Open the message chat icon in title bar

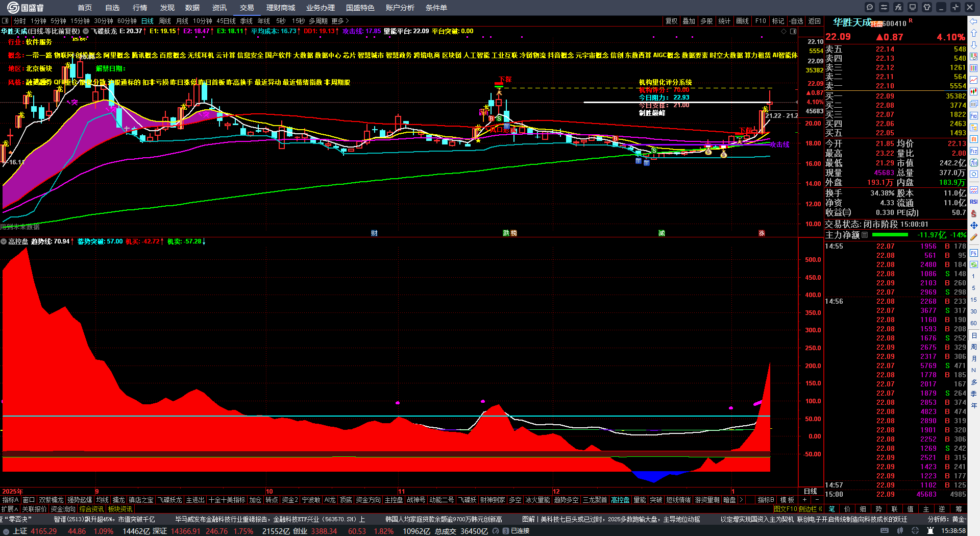[870, 7]
